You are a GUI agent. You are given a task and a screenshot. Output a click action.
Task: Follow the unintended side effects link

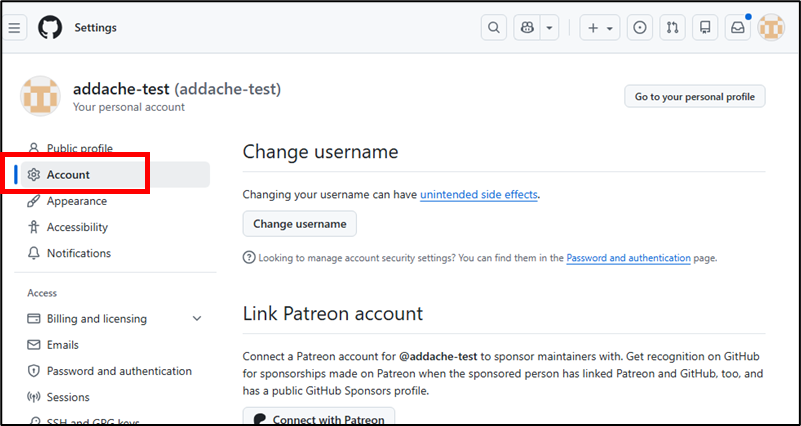[479, 194]
